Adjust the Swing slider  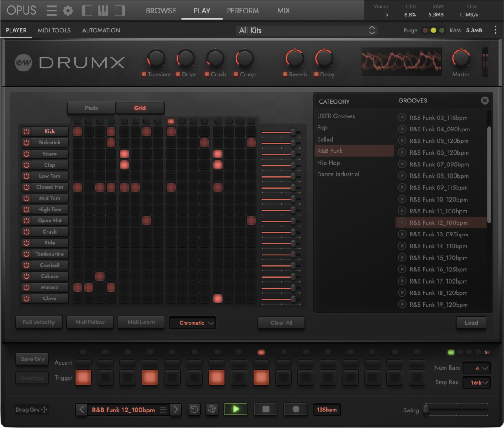pyautogui.click(x=426, y=409)
